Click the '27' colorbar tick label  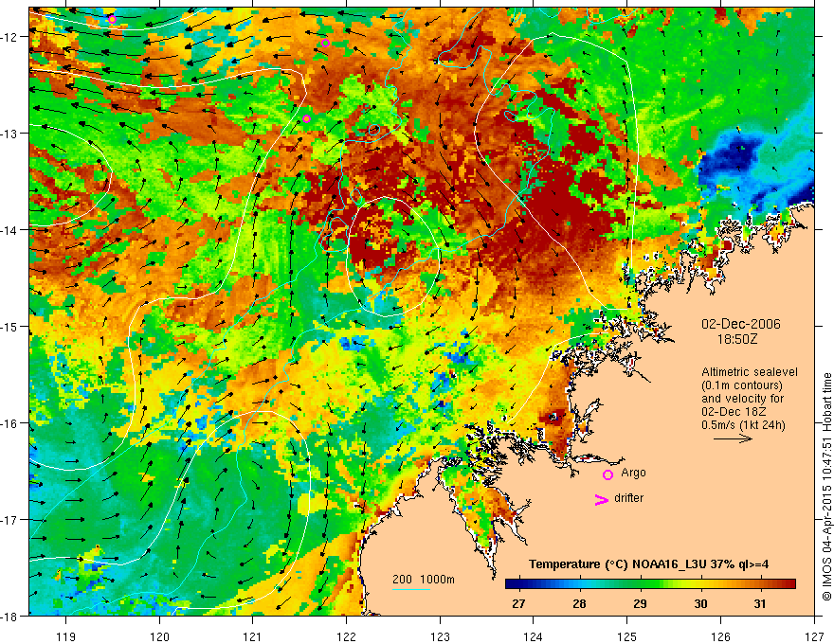click(518, 604)
